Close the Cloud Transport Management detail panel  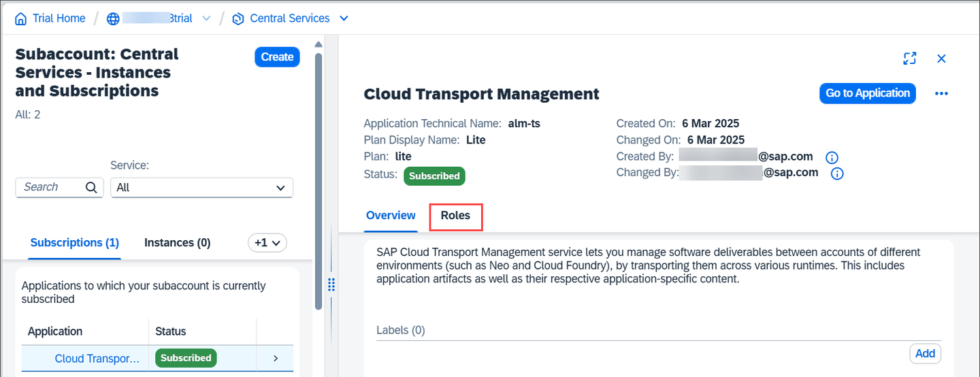tap(941, 59)
